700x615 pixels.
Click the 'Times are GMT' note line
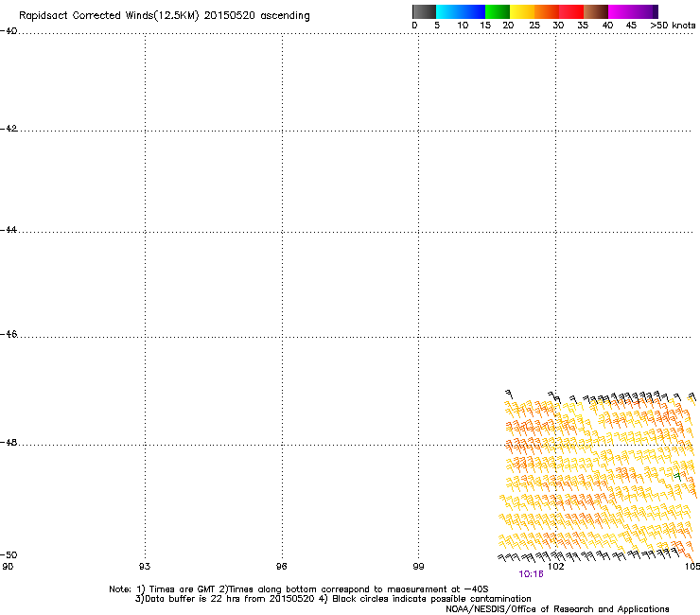pyautogui.click(x=299, y=589)
